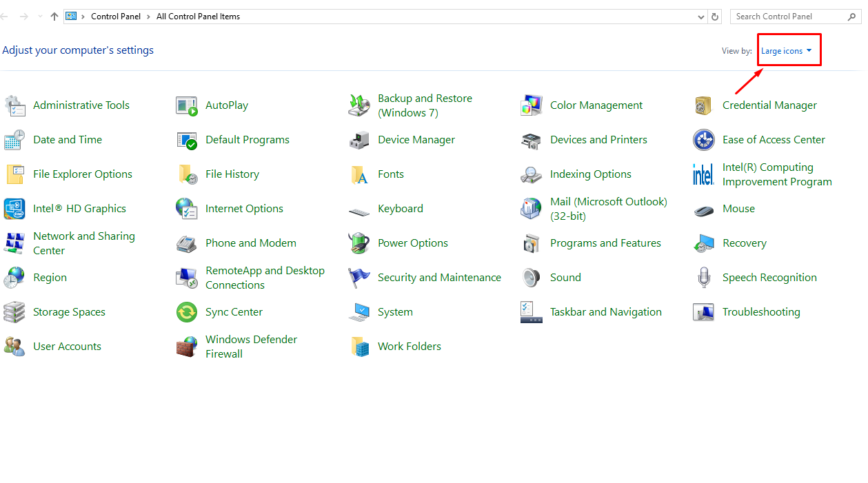The width and height of the screenshot is (868, 483).
Task: Click the Color Management monitor icon
Action: click(532, 105)
